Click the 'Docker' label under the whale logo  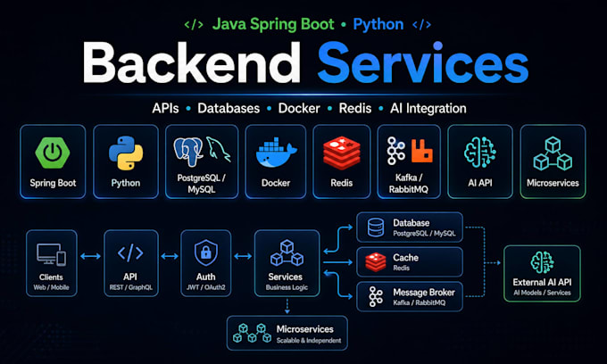[276, 183]
